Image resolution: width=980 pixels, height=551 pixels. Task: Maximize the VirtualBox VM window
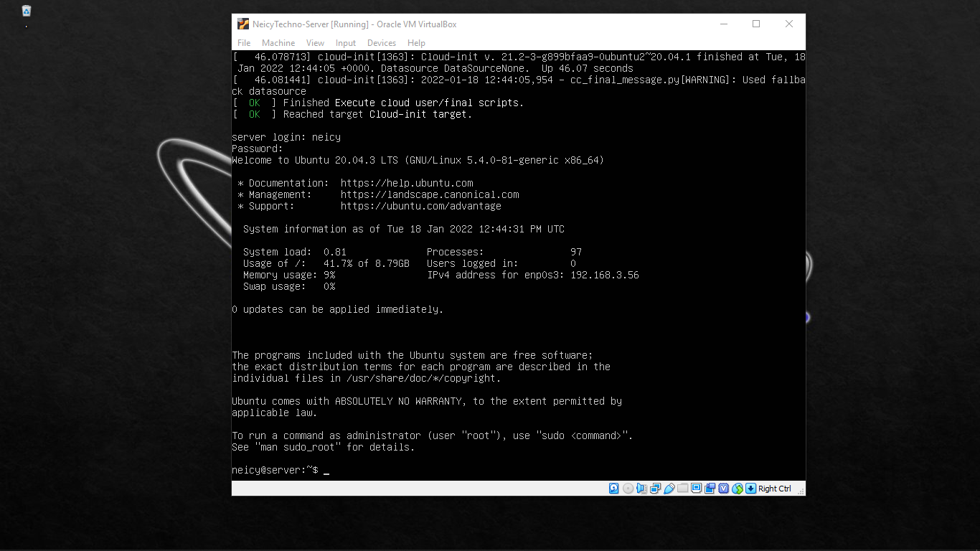[x=756, y=24]
